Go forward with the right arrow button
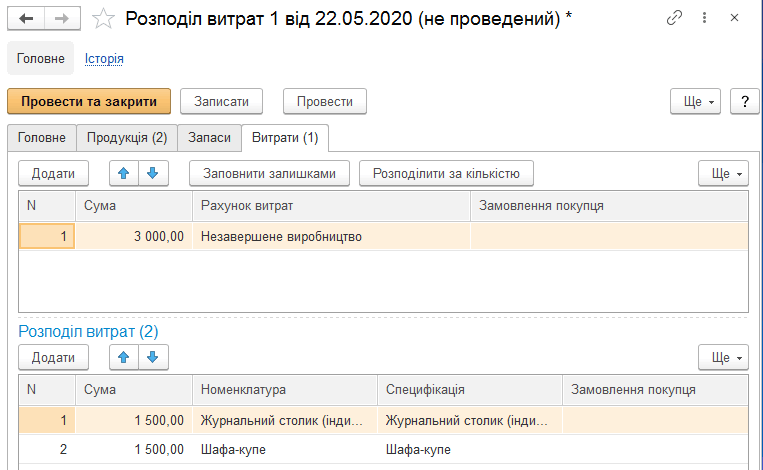 62,18
